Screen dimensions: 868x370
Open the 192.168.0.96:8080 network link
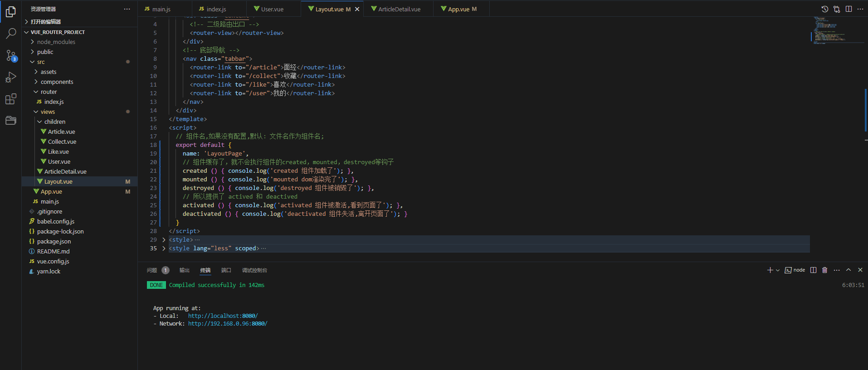(228, 324)
